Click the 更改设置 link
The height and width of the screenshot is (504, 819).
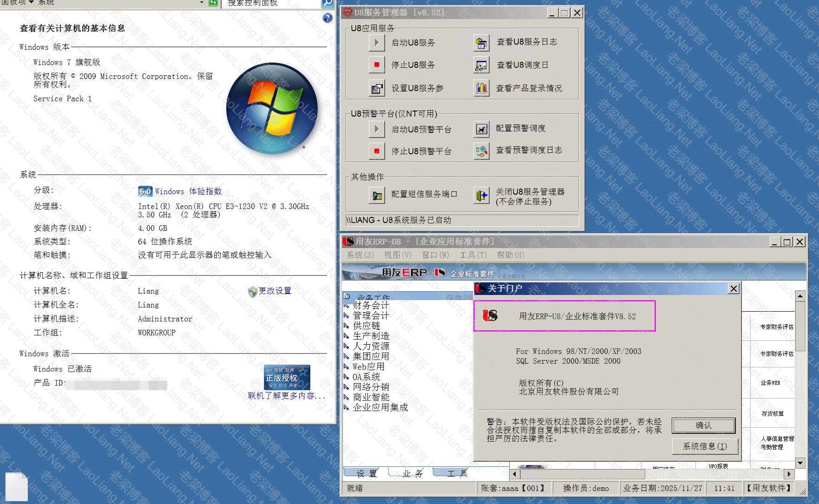click(275, 291)
